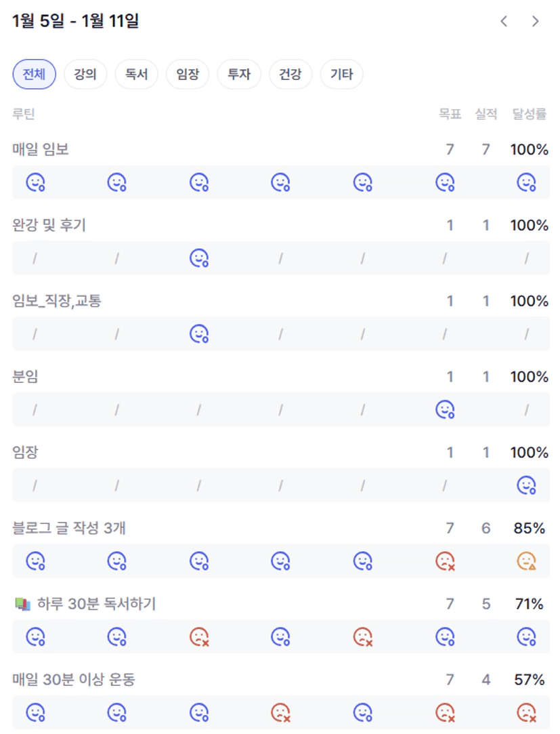Click the completed smiley in 임보_직장,교통 row
Screen dimensions: 560x734
click(198, 333)
